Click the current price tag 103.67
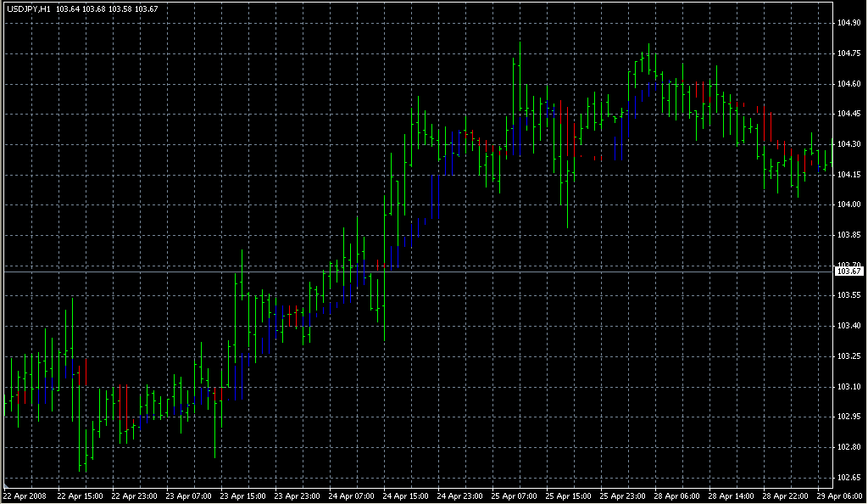The image size is (868, 504). (849, 271)
